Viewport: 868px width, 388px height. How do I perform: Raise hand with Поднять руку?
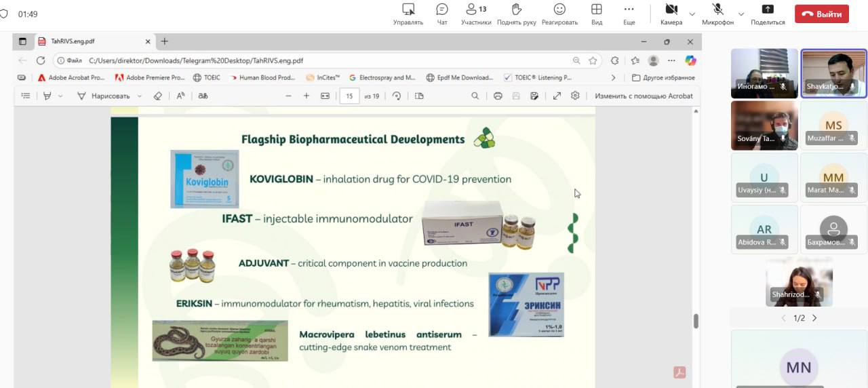(516, 14)
